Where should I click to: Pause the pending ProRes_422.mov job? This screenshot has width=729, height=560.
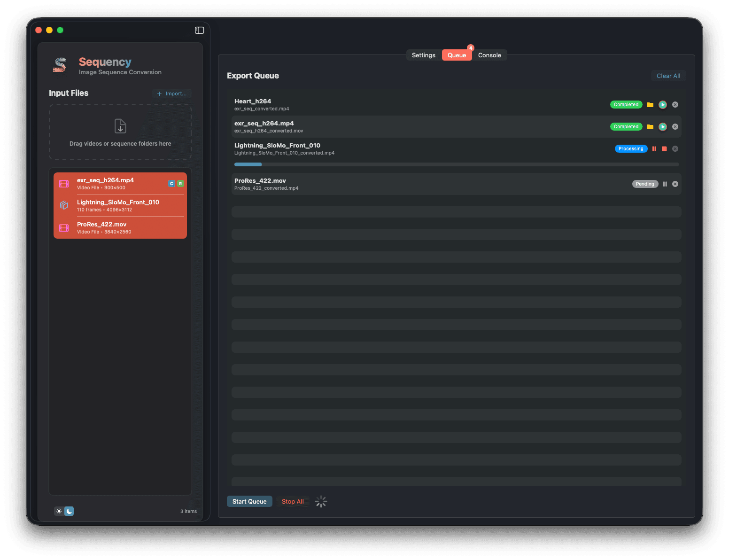pyautogui.click(x=665, y=184)
